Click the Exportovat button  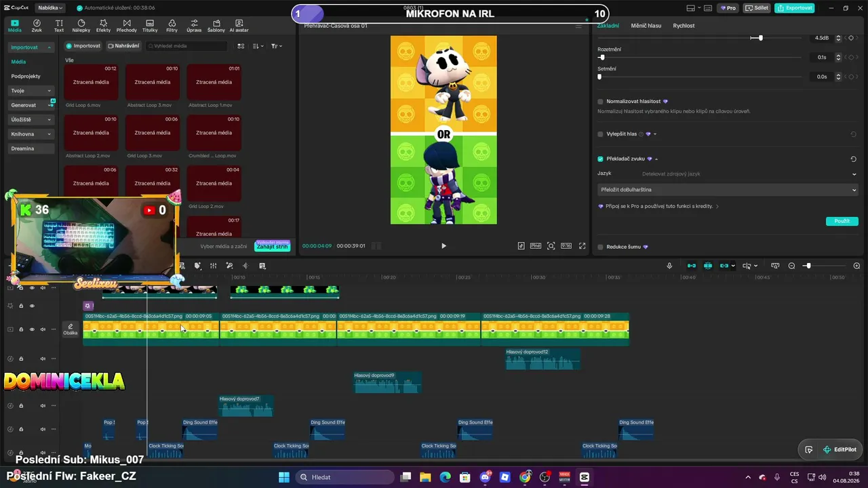click(795, 8)
